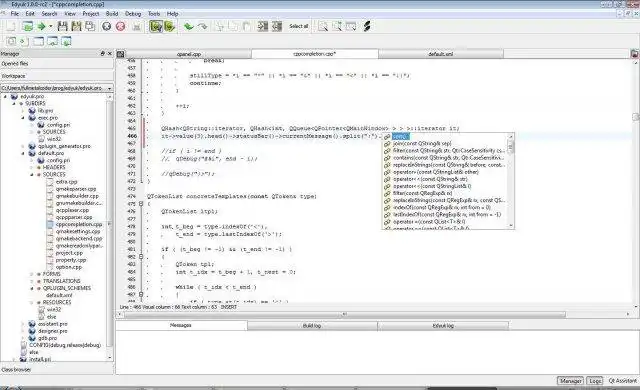640x390 pixels.
Task: Open the Build log tab
Action: 312,326
